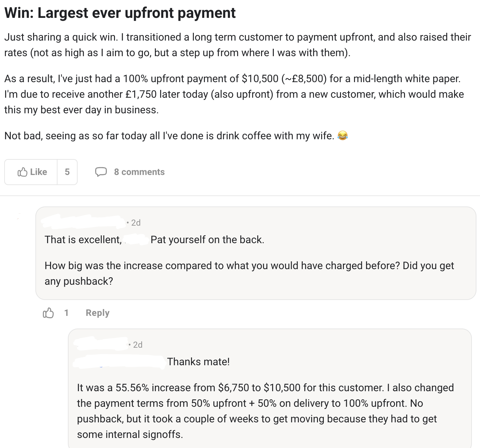Open the post's like count showing 5
This screenshot has width=480, height=448.
tap(67, 172)
